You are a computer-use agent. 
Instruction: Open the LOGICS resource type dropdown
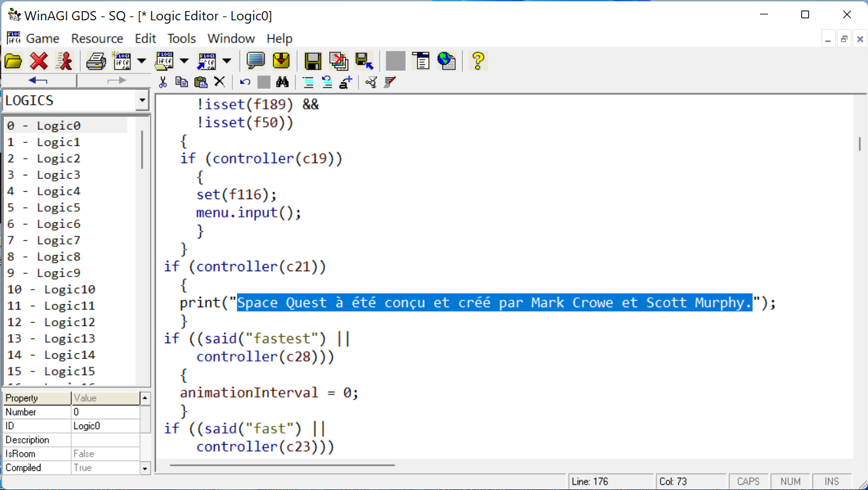[142, 101]
